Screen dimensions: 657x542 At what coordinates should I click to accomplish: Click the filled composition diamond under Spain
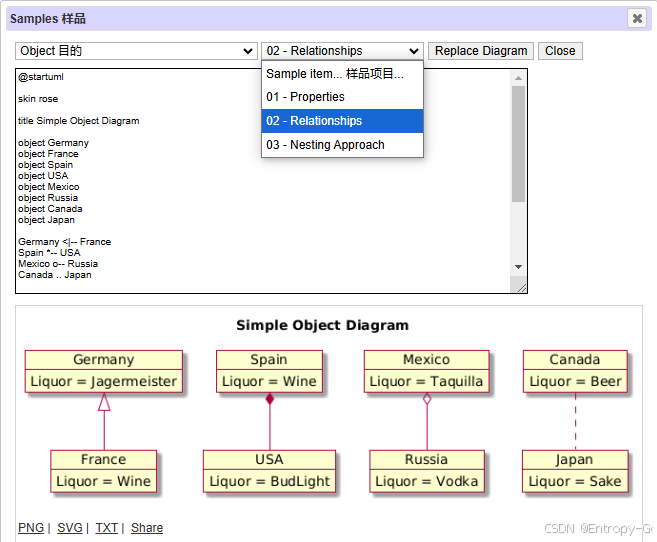pyautogui.click(x=270, y=399)
